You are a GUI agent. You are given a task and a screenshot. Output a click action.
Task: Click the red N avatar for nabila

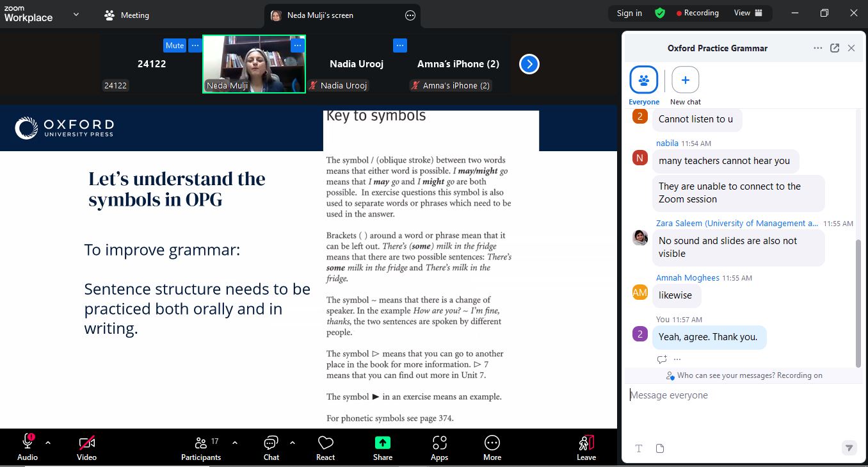tap(640, 158)
